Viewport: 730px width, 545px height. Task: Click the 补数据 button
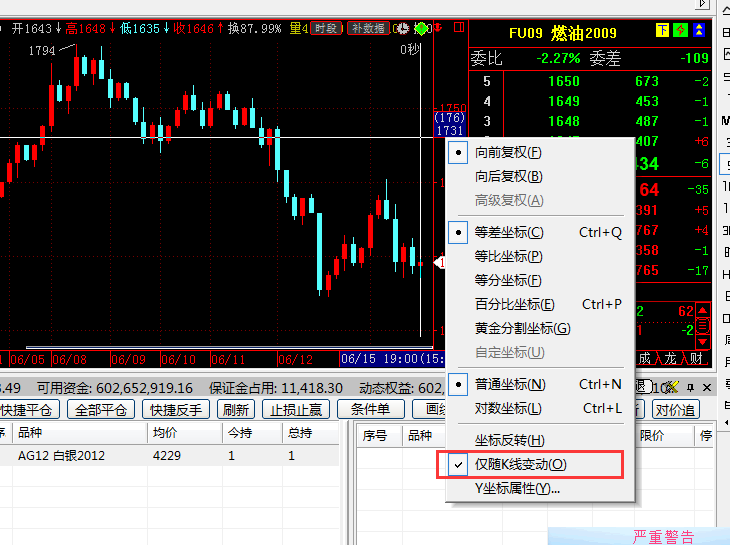click(368, 28)
